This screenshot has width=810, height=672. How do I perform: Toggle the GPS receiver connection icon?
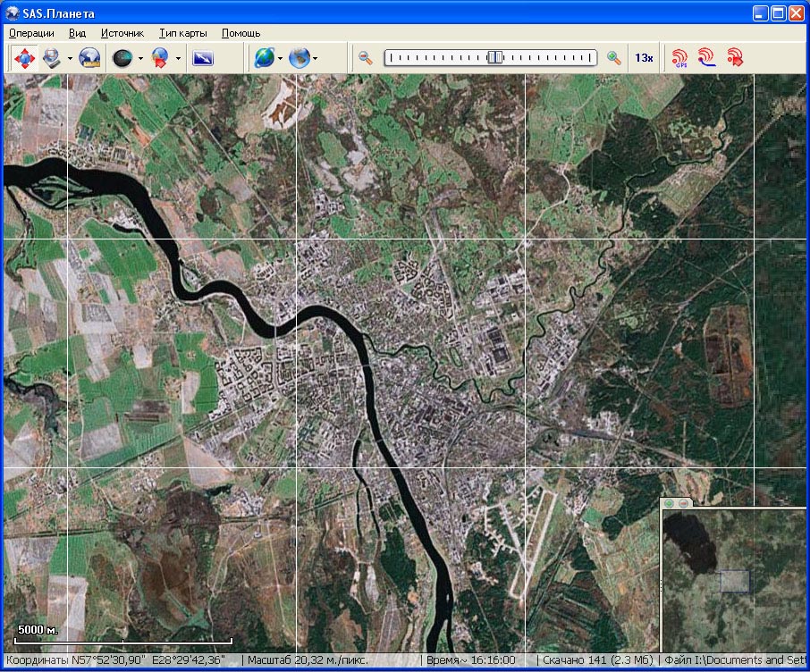tap(680, 58)
